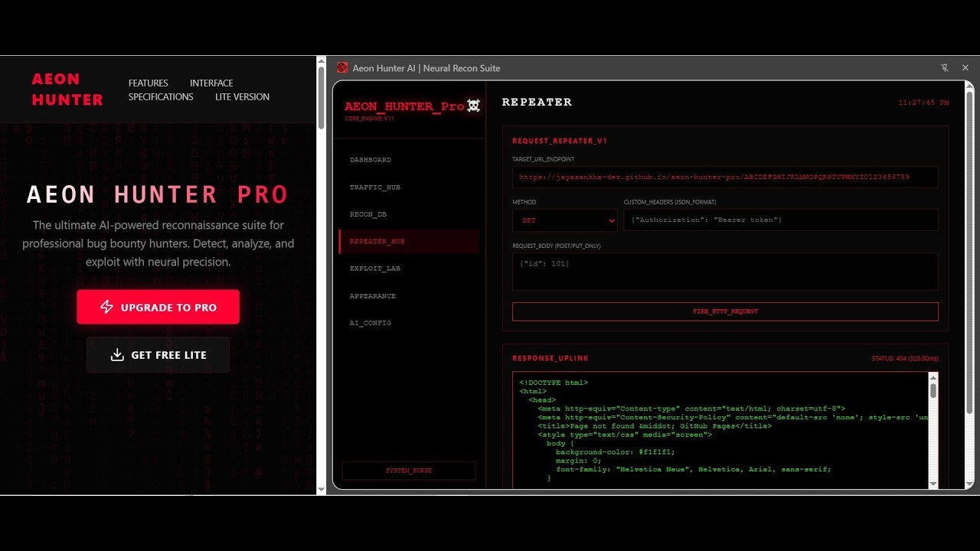Click the skull icon beside AEON_HUNTER_Pro heading

tap(475, 106)
